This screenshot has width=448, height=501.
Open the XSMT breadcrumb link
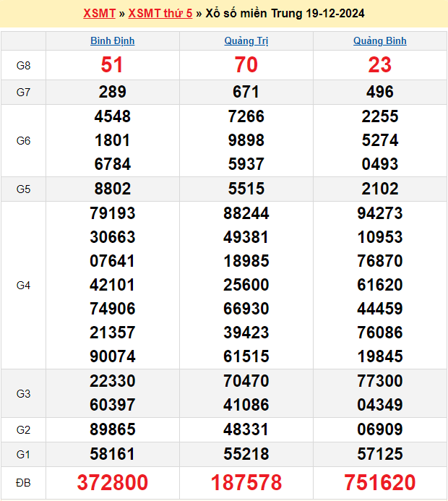pyautogui.click(x=99, y=13)
